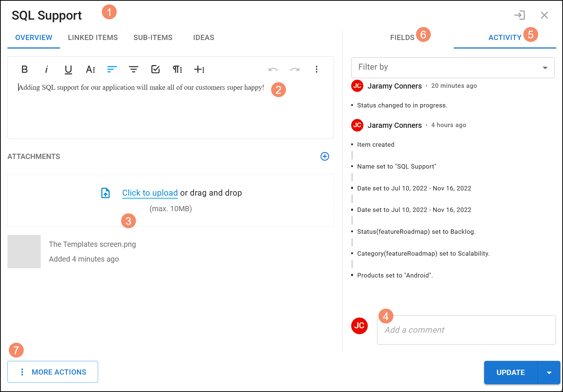Screen dimensions: 563x392
Task: Click the Update button
Action: tap(510, 372)
